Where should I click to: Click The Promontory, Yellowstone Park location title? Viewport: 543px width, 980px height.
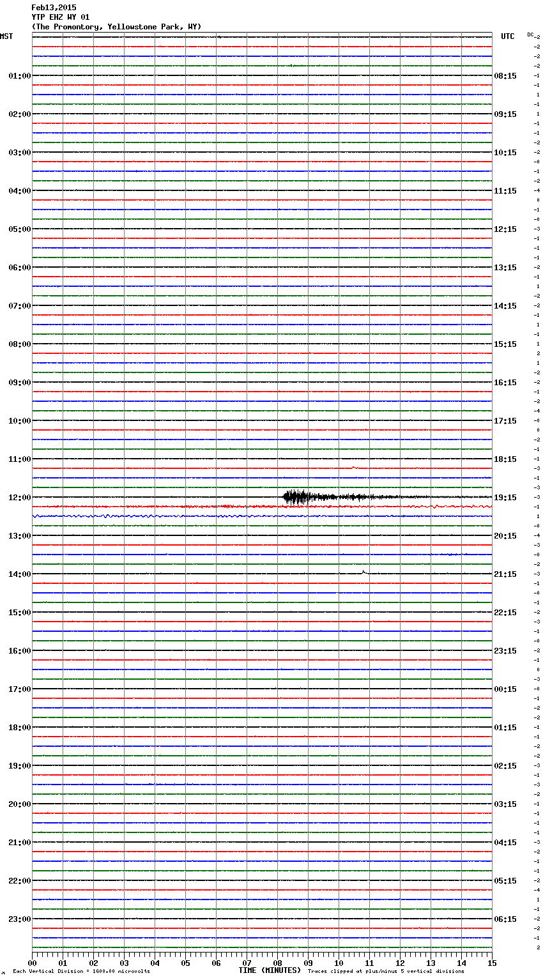(x=116, y=27)
